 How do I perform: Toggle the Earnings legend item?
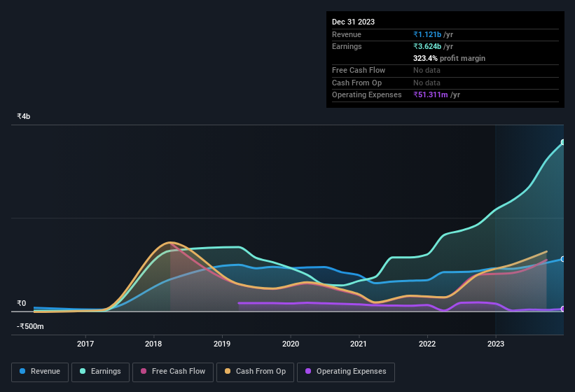point(101,372)
